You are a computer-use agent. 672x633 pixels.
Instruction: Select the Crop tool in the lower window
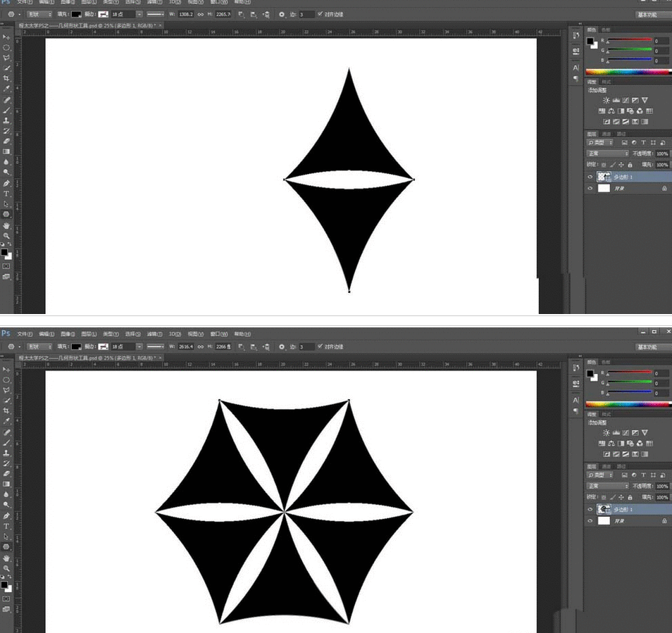[6, 410]
